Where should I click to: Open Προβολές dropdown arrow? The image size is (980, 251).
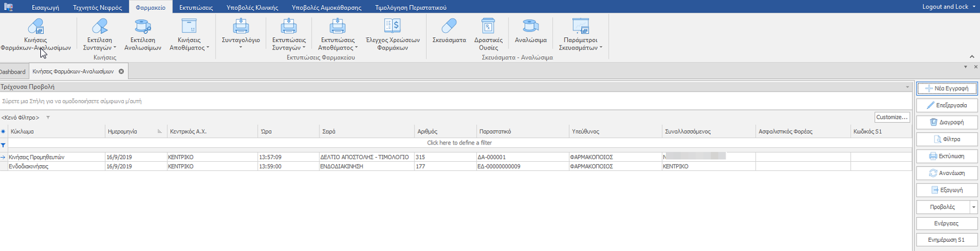click(974, 207)
